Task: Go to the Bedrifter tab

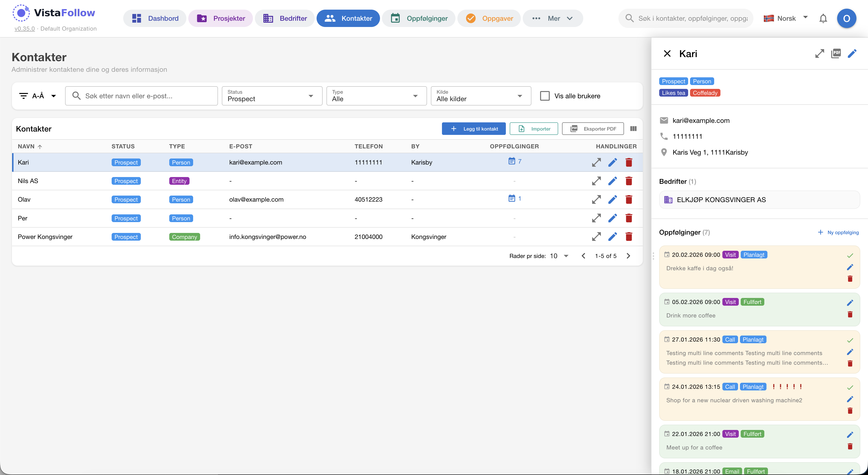Action: coord(285,19)
